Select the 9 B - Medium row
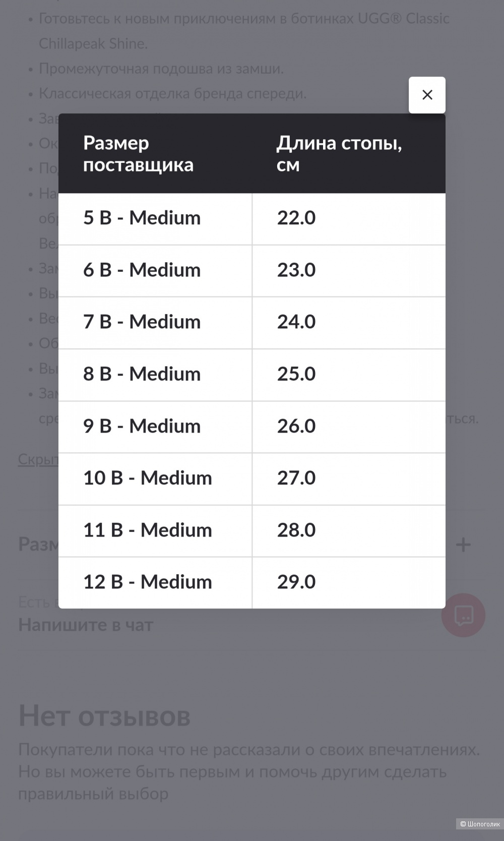The image size is (504, 841). [252, 427]
